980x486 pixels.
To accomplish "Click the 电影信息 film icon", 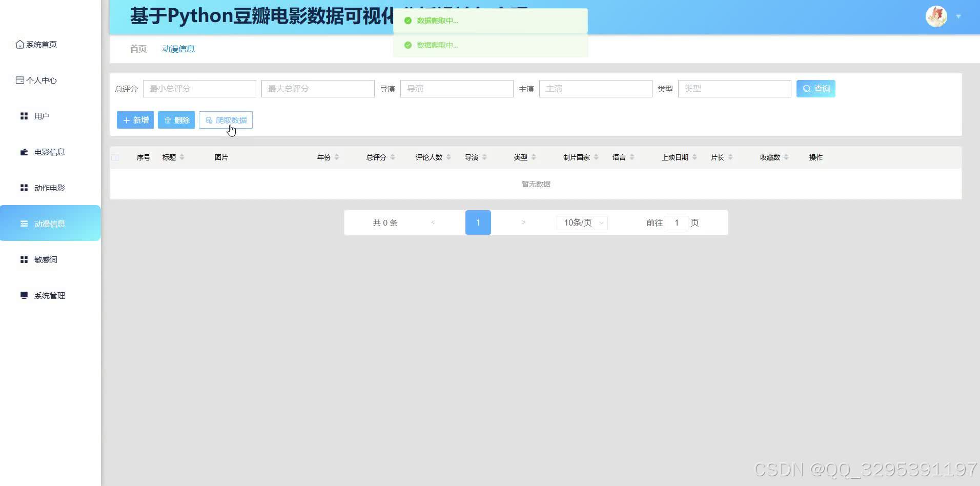I will point(23,152).
